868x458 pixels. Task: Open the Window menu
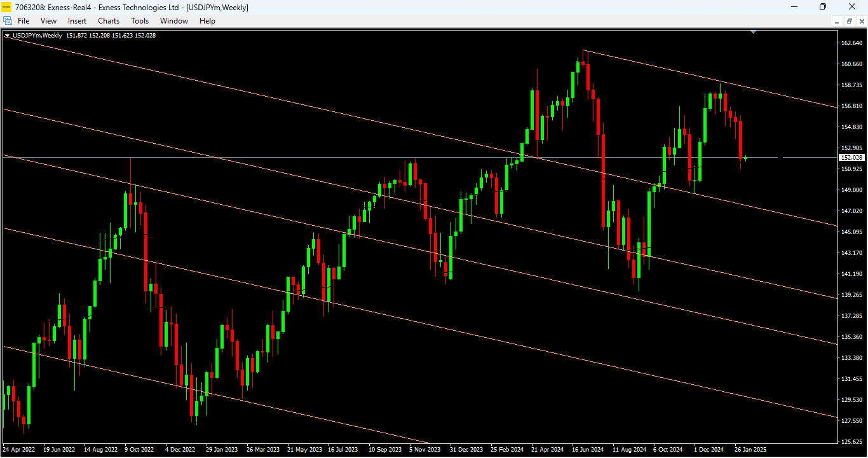174,21
